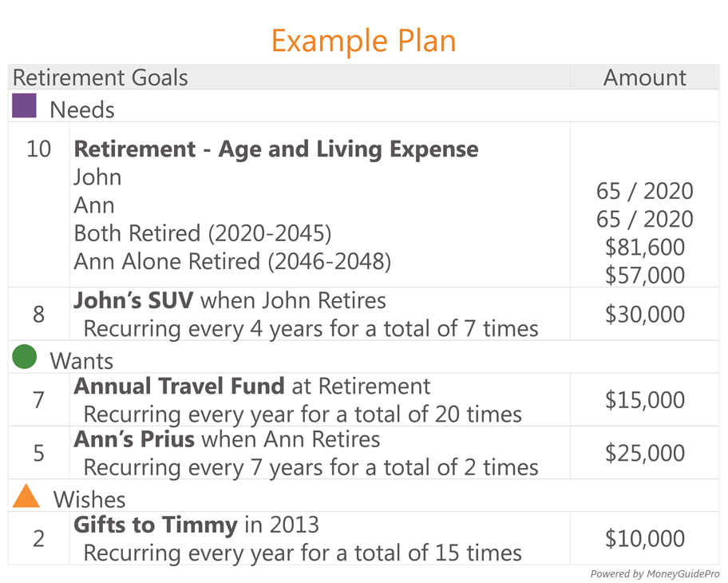Select the Retirement Goals column header

[101, 77]
